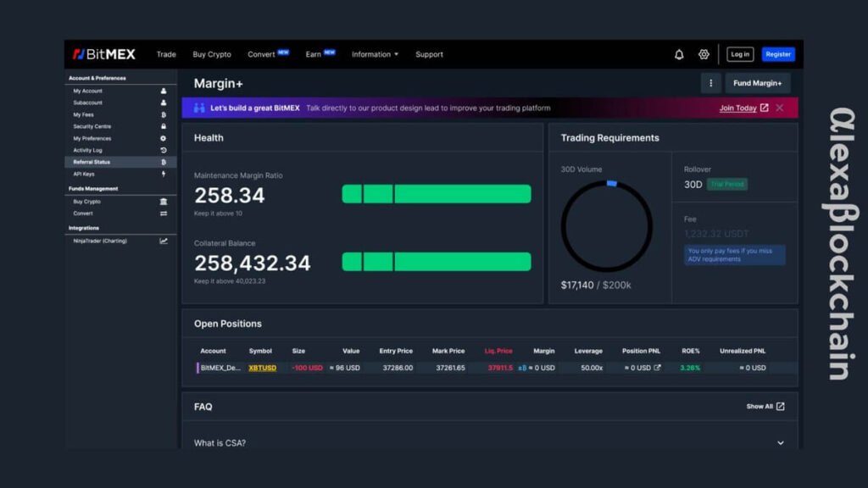Select Referral Status in the sidebar
This screenshot has width=868, height=488.
(x=92, y=162)
